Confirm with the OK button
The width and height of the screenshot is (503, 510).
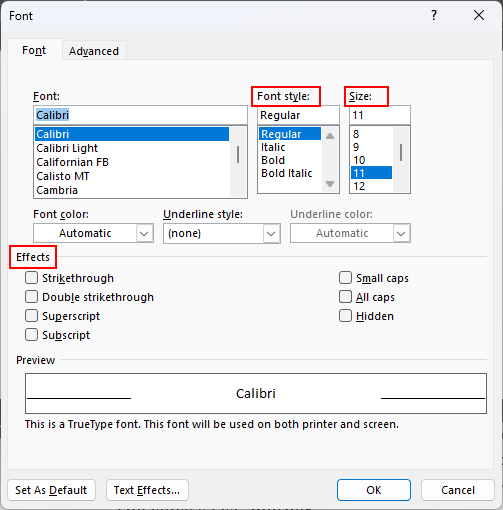pos(374,490)
